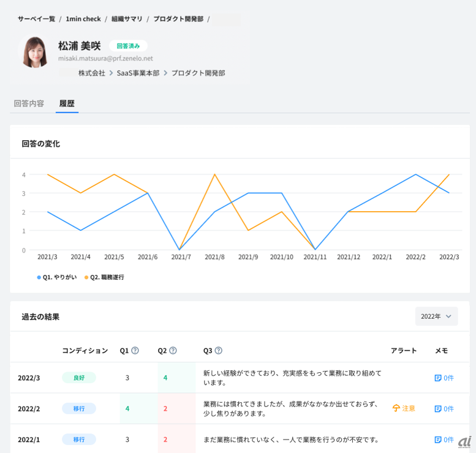The image size is (476, 453).
Task: Toggle the Q2. 職務遂行 legend series
Action: coord(104,277)
